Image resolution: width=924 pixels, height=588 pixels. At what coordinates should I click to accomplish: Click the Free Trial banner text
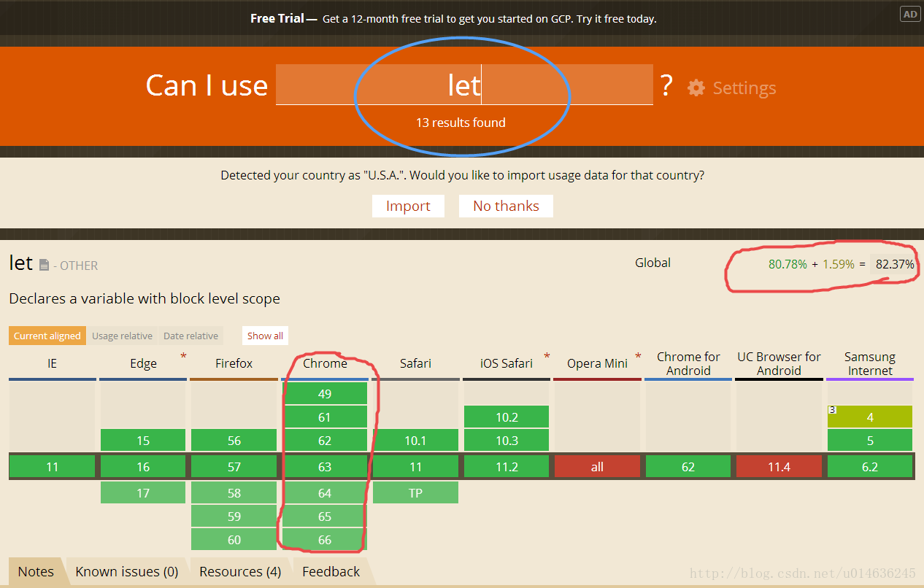pos(453,19)
